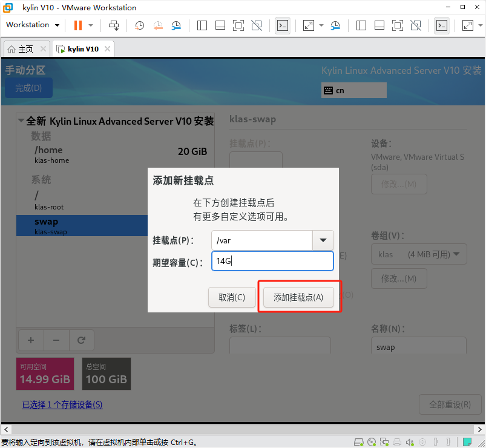The height and width of the screenshot is (448, 486).
Task: Click the sound card status icon
Action: tap(410, 442)
